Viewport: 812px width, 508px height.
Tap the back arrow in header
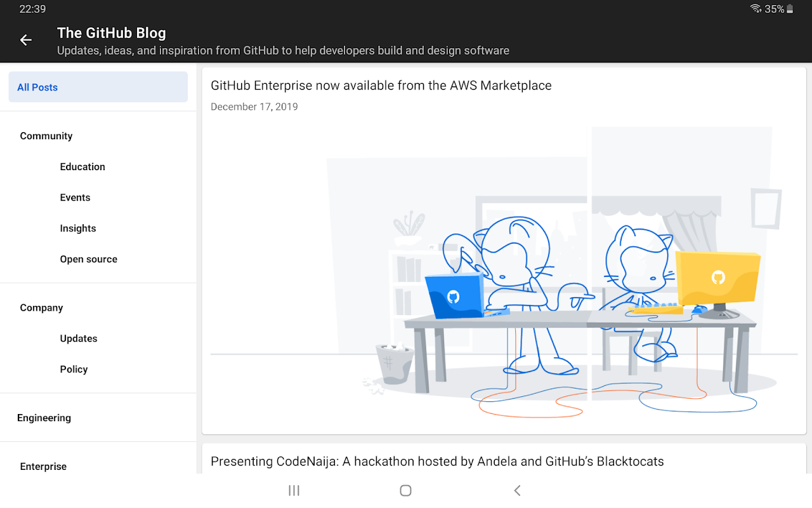coord(25,40)
